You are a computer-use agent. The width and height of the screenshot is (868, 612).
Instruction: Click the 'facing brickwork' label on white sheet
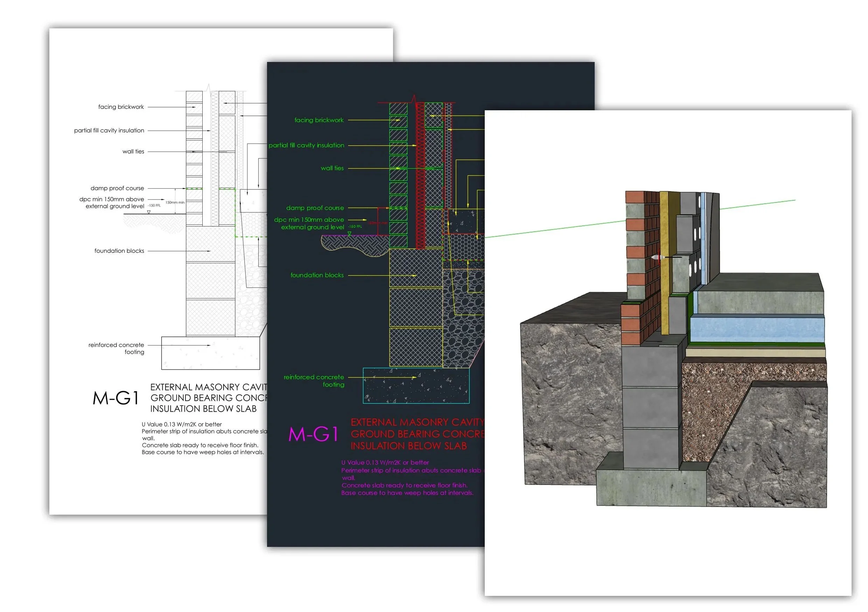click(121, 107)
